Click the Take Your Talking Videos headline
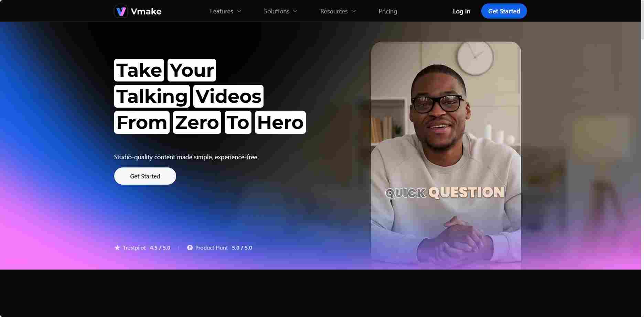 210,96
